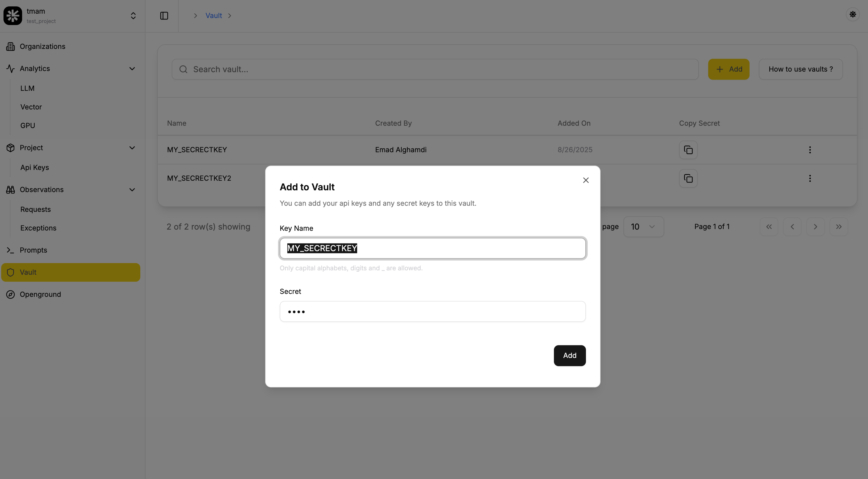Click Emad Alghamdi cell

(x=401, y=150)
